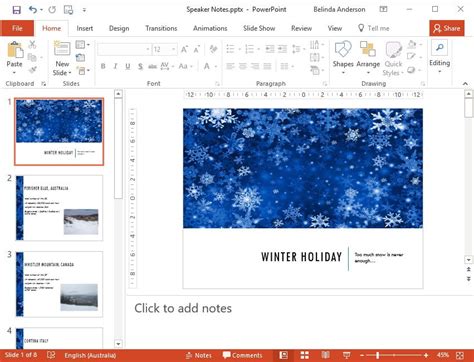The image size is (474, 362).
Task: Click the Save icon in quick access toolbar
Action: click(16, 10)
